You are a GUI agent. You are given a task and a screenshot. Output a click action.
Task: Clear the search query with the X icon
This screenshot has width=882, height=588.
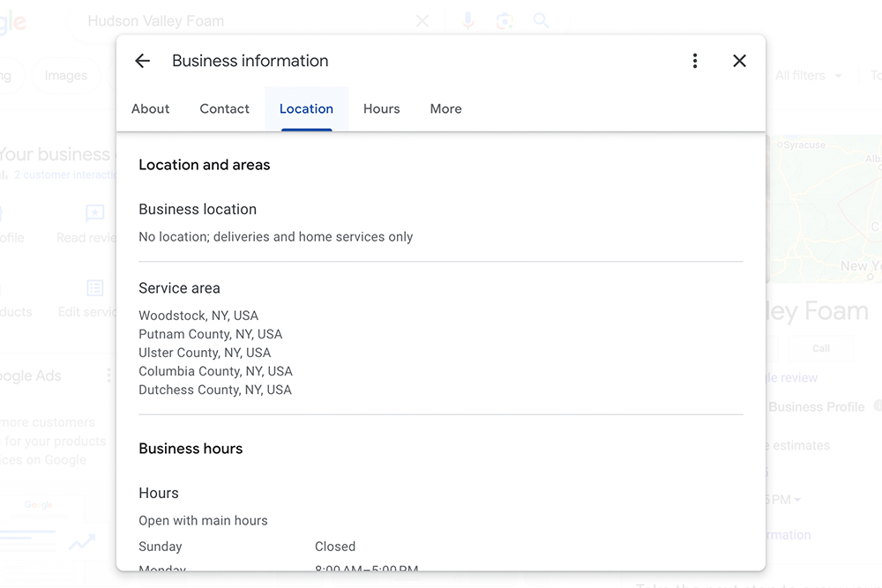[422, 21]
